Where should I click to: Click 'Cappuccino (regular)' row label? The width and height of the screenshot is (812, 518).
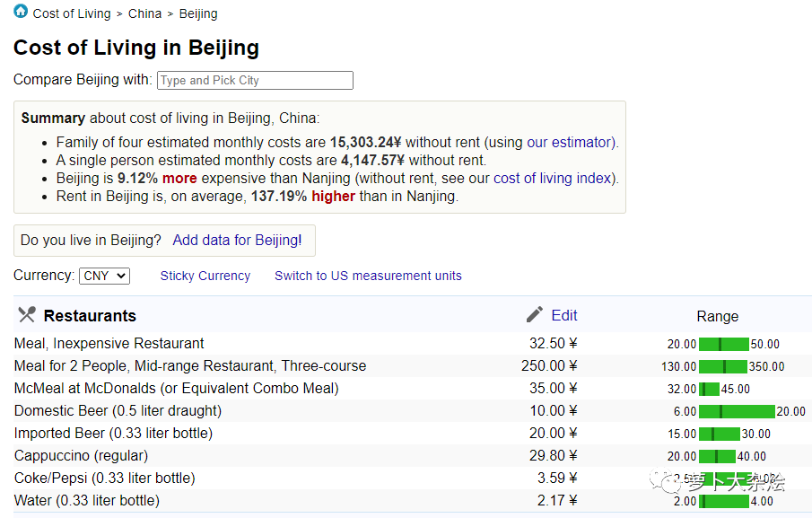point(81,456)
